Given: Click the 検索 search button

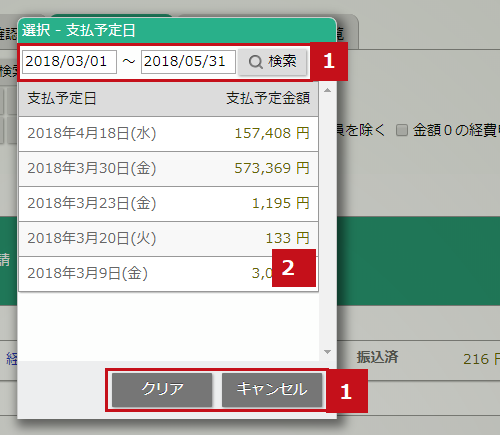Looking at the screenshot, I should (273, 62).
